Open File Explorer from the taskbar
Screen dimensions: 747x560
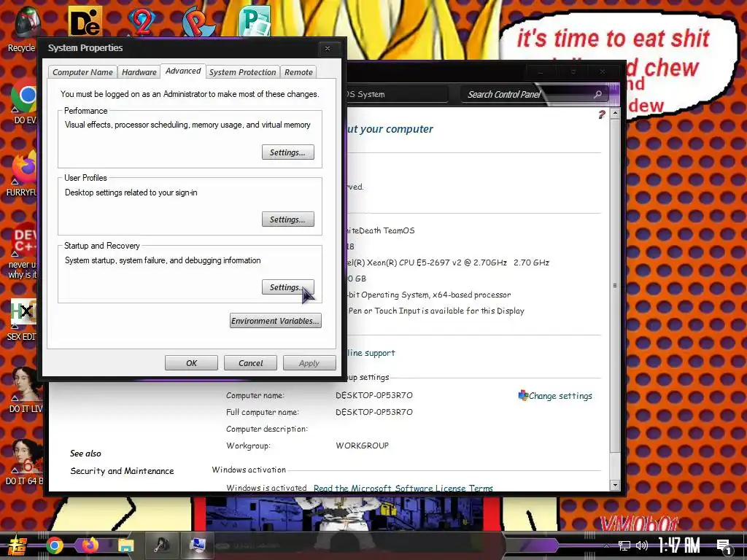pyautogui.click(x=125, y=545)
